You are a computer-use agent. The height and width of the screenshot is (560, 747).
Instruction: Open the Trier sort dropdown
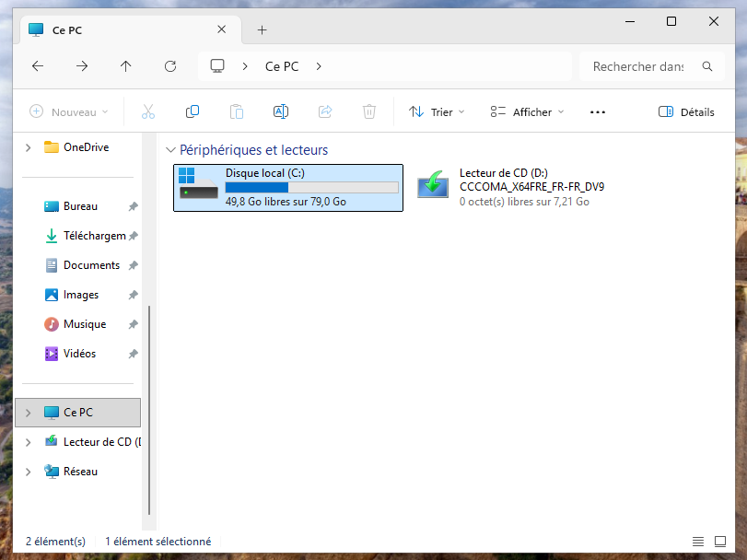coord(437,111)
